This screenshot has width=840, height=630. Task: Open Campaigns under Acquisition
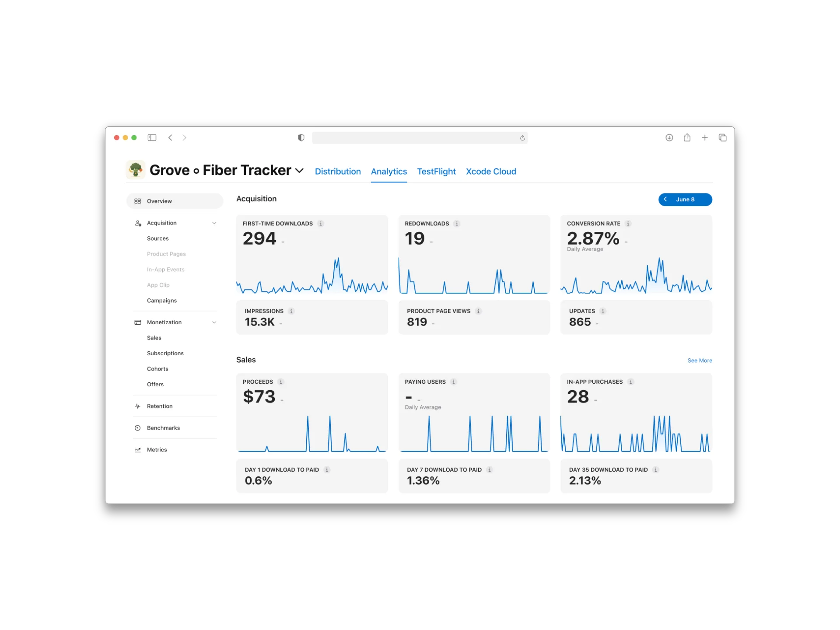click(x=162, y=301)
